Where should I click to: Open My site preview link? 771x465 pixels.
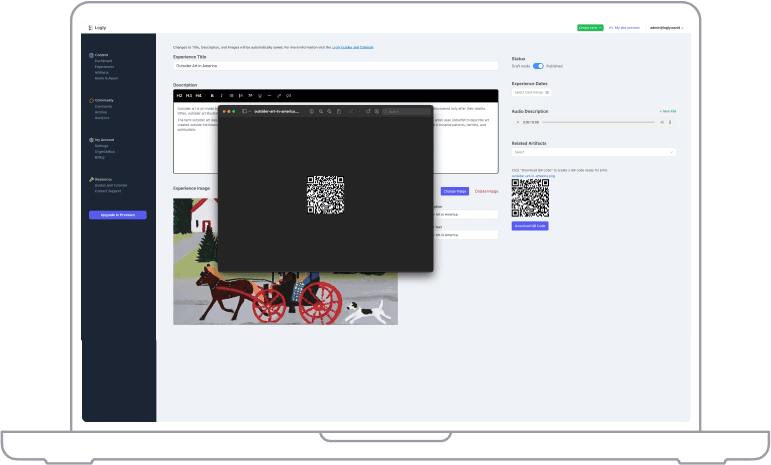624,28
